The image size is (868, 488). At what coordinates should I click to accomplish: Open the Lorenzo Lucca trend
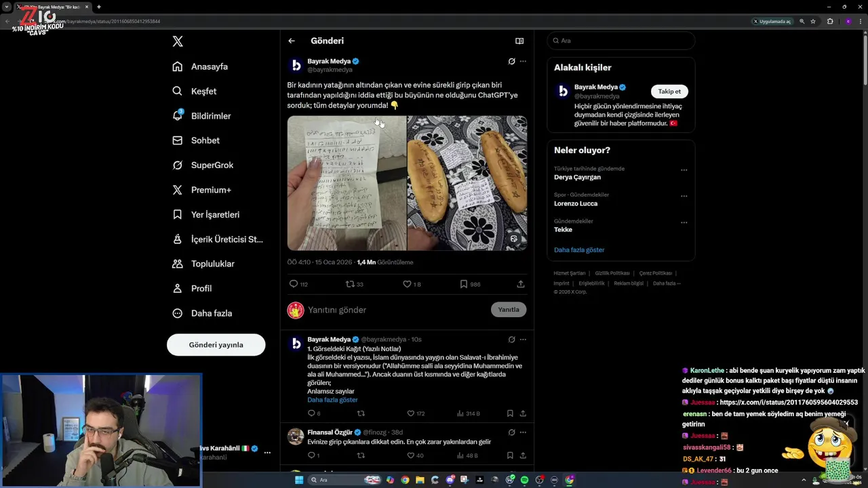pyautogui.click(x=576, y=203)
